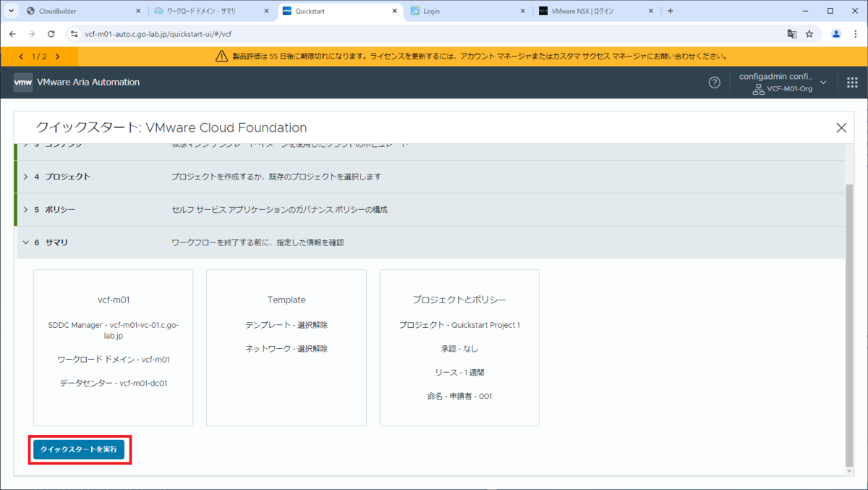The height and width of the screenshot is (490, 868).
Task: Click リース - 1 週間 text
Action: 459,373
